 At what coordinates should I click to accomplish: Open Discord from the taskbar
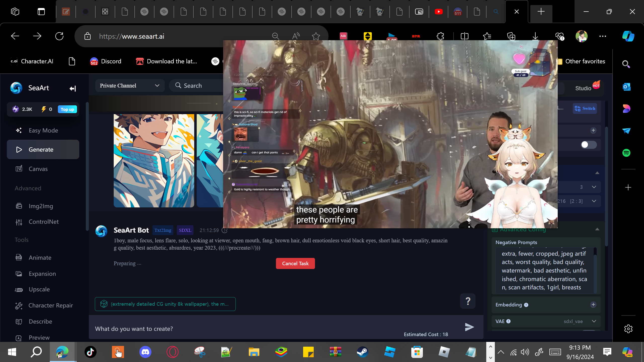point(145,352)
